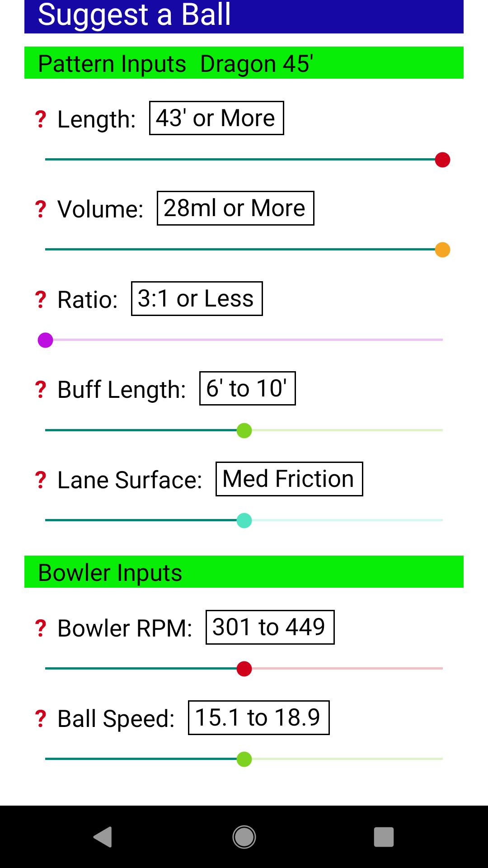This screenshot has height=868, width=488.
Task: Show help for Buff Length
Action: pos(41,390)
